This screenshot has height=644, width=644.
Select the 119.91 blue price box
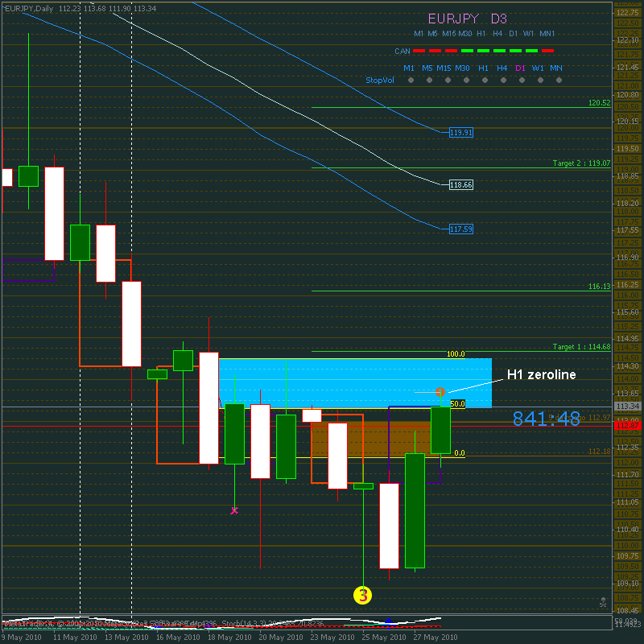461,133
